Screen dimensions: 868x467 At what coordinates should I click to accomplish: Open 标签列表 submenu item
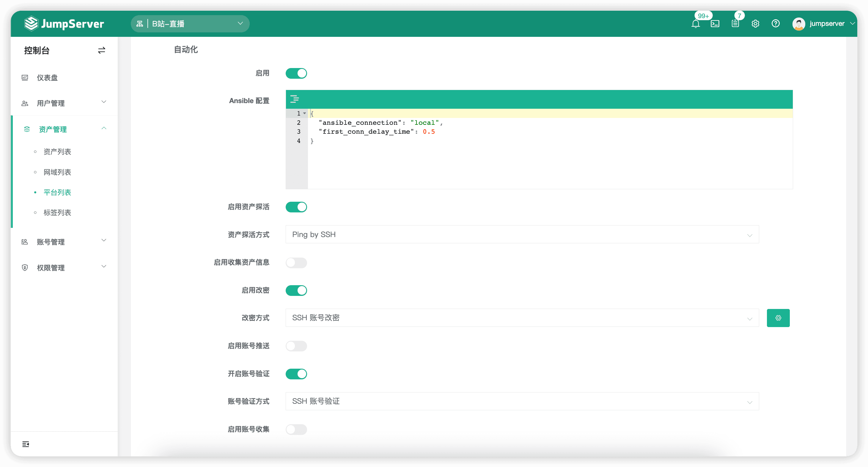57,213
